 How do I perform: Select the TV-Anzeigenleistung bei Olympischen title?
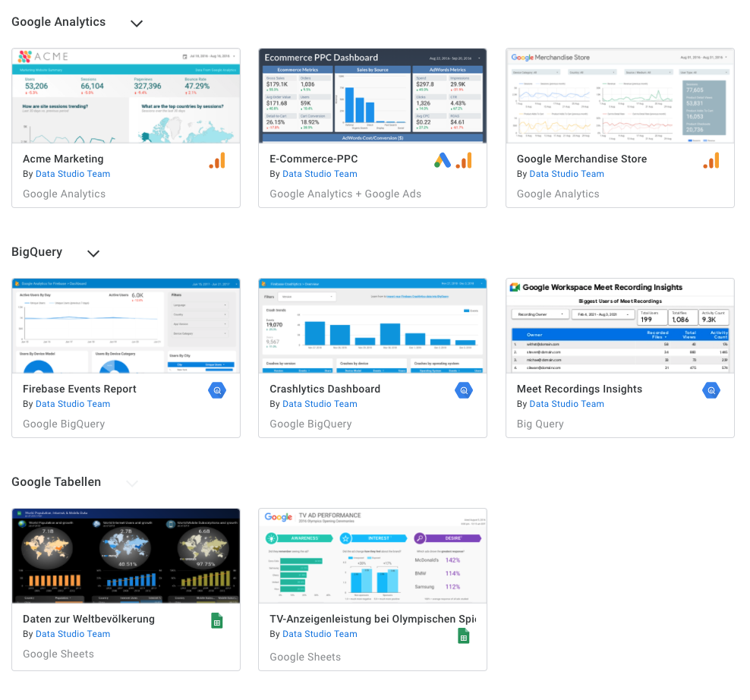coord(373,619)
